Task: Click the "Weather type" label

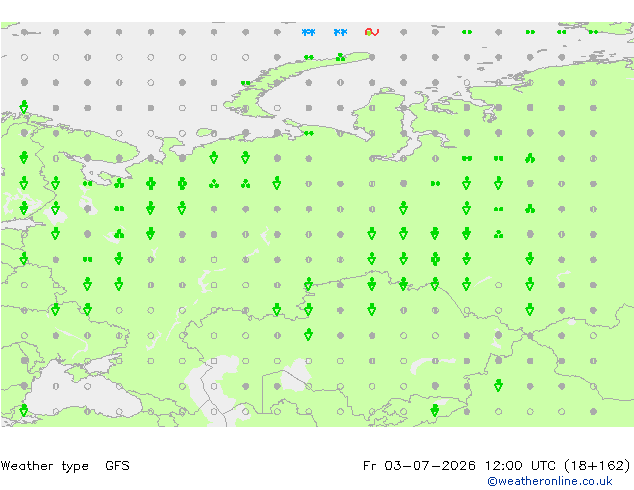Action: click(44, 466)
